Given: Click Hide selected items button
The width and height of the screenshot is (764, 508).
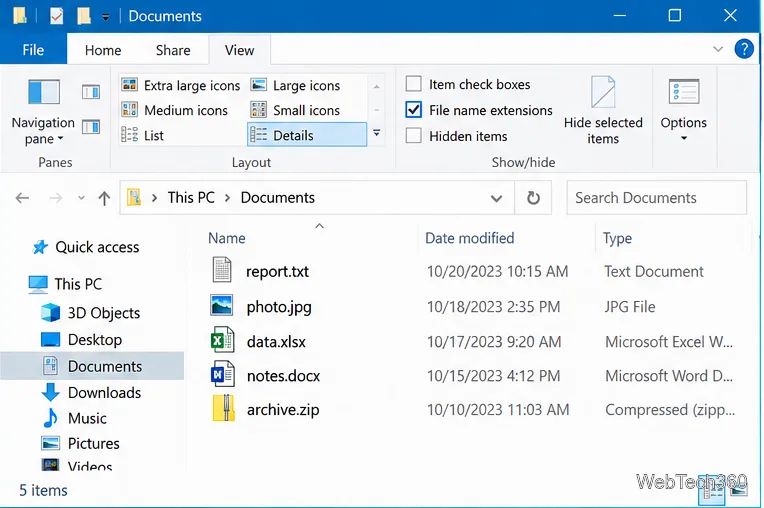Looking at the screenshot, I should coord(603,111).
